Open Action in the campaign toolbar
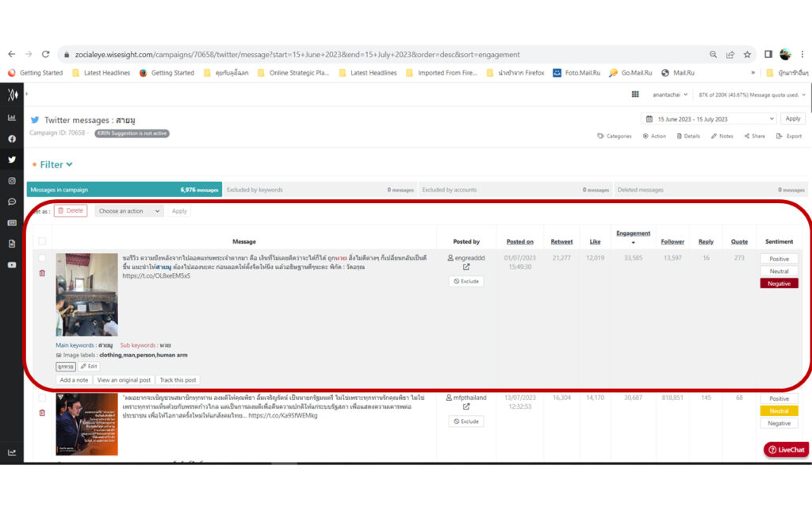The width and height of the screenshot is (812, 508). [654, 136]
